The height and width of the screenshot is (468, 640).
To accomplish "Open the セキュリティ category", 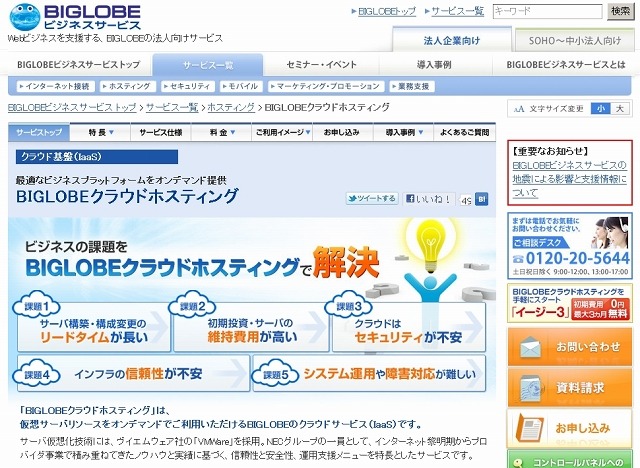I will tap(188, 86).
